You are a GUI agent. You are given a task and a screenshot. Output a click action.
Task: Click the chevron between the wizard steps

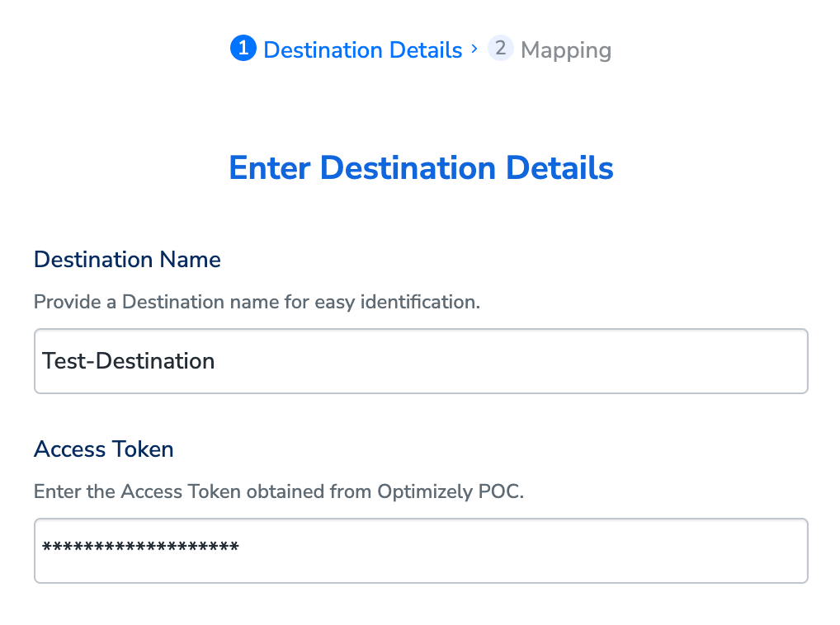pos(474,49)
